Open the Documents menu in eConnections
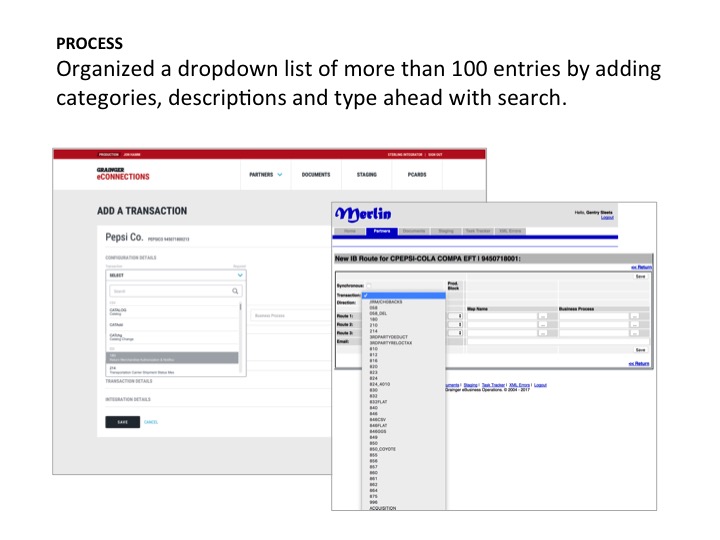Viewport: 720px width, 540px height. tap(316, 174)
